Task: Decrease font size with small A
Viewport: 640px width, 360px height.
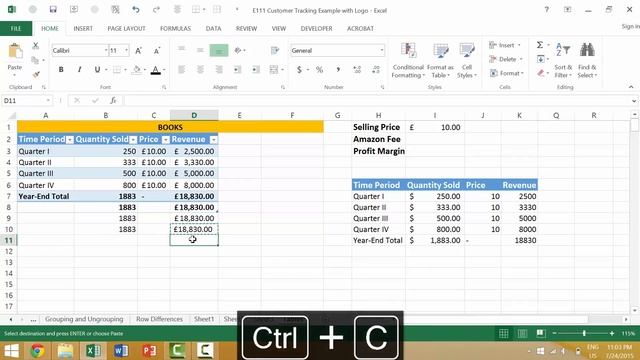Action: (157, 51)
